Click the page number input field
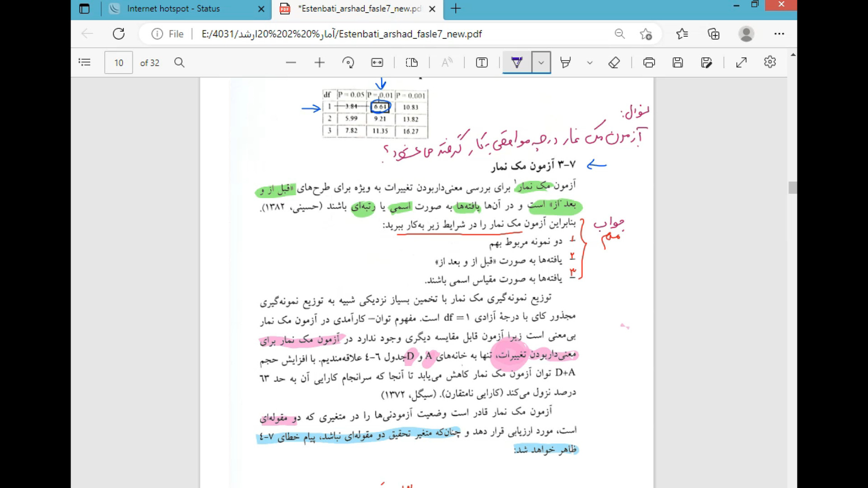 pos(118,62)
